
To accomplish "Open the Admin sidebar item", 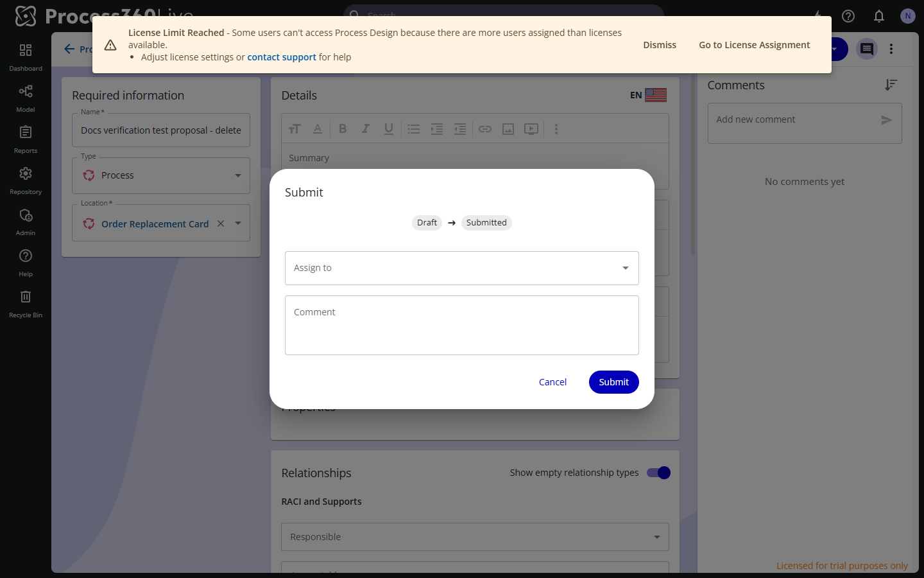I will (x=26, y=222).
